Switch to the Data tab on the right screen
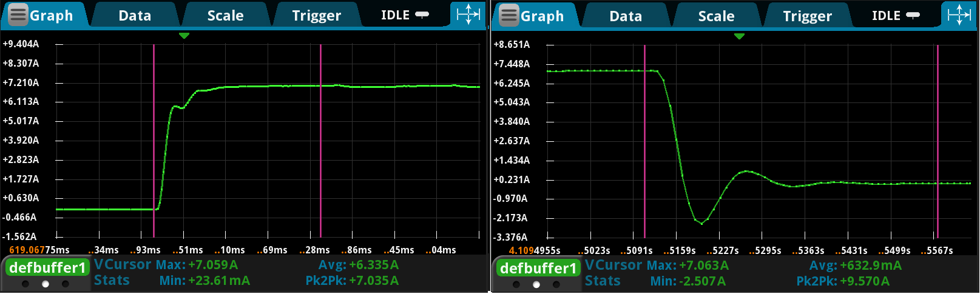980x294 pixels. click(626, 16)
